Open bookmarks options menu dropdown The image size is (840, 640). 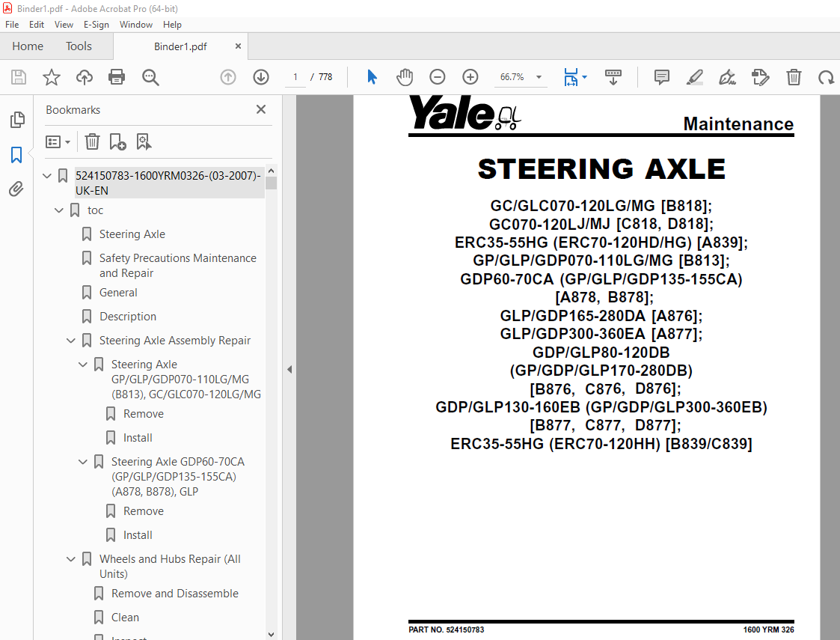tap(58, 142)
